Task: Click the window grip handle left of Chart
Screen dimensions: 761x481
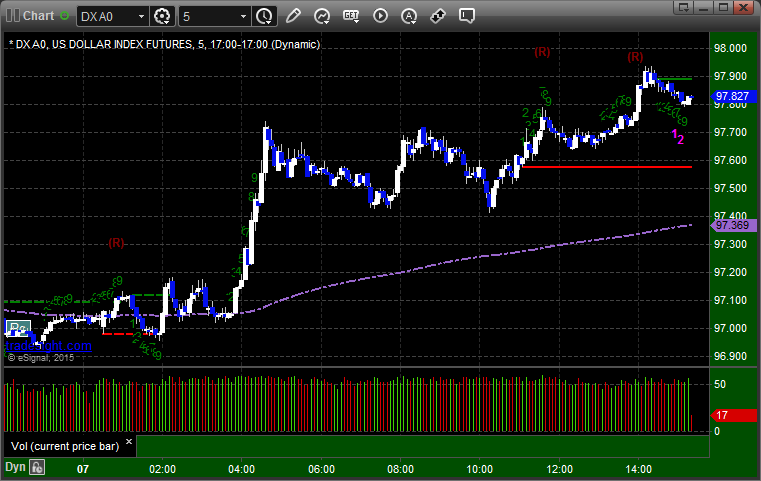Action: coord(13,16)
